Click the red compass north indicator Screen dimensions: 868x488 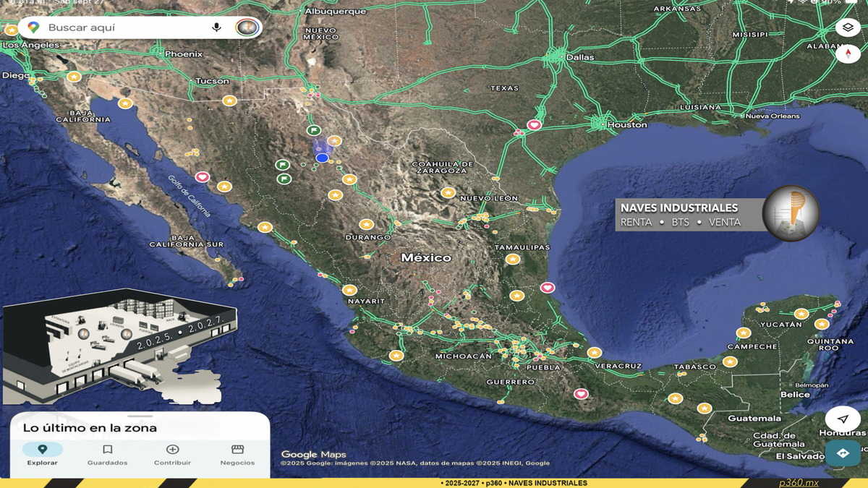(x=848, y=53)
